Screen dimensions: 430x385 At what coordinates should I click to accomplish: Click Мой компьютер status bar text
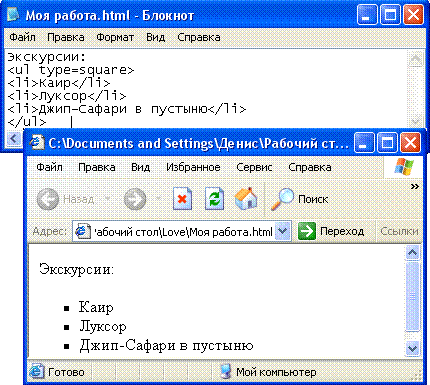tap(276, 372)
